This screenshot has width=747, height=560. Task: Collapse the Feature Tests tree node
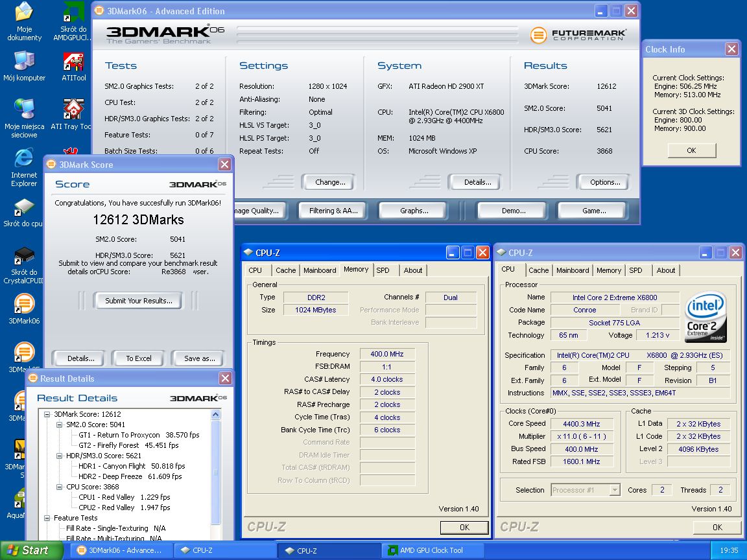(x=47, y=518)
